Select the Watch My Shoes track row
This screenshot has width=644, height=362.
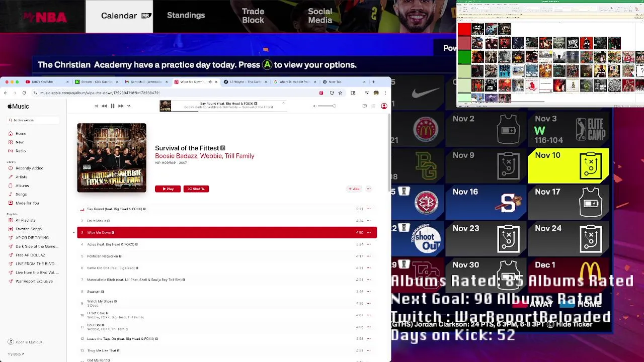pyautogui.click(x=227, y=303)
